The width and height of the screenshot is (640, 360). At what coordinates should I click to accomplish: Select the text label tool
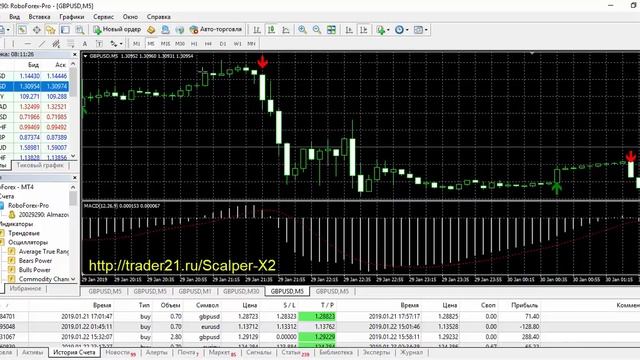coord(99,44)
